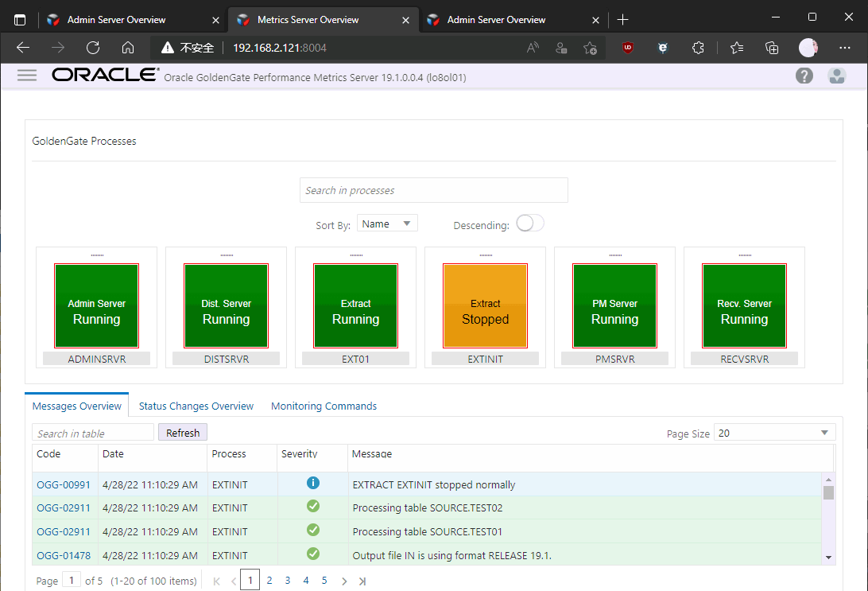Open the hamburger navigation menu

(x=27, y=76)
